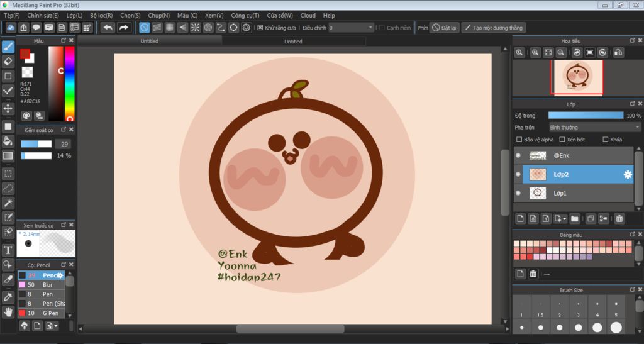Viewport: 644px width, 344px height.
Task: Open the color palette icon below color info
Action: point(26,116)
